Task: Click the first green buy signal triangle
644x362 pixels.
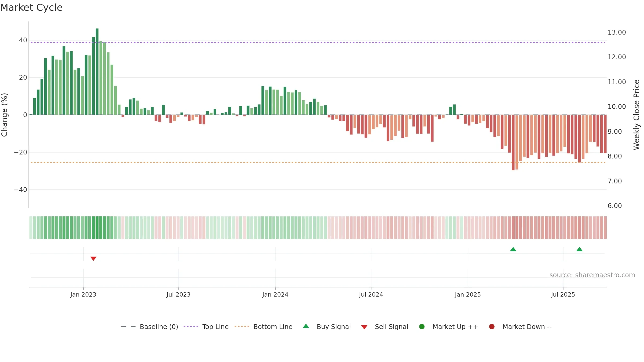Action: coord(513,249)
